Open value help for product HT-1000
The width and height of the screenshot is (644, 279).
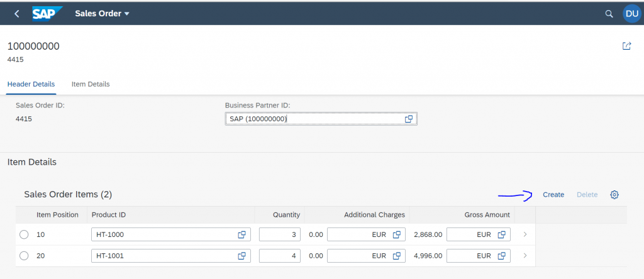coord(242,234)
